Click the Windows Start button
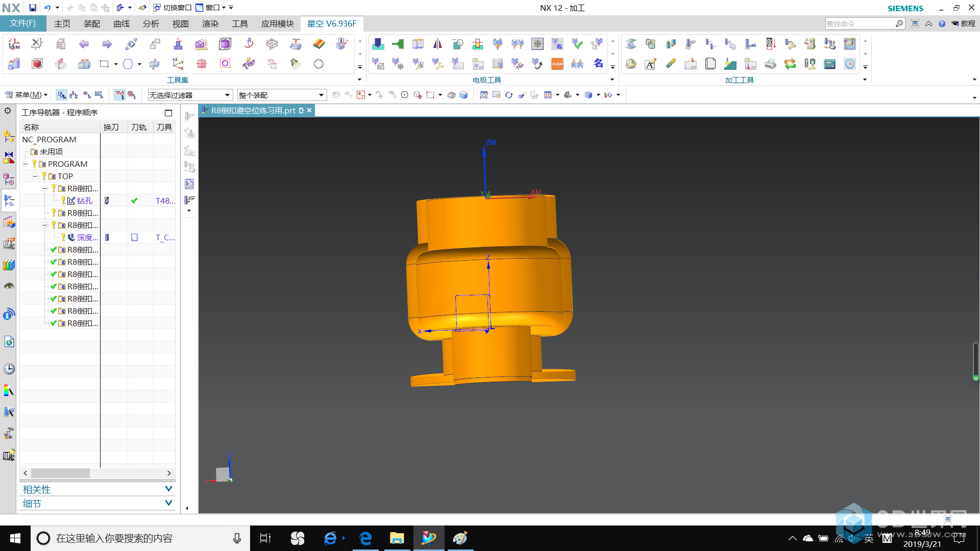The height and width of the screenshot is (551, 980). click(x=15, y=538)
